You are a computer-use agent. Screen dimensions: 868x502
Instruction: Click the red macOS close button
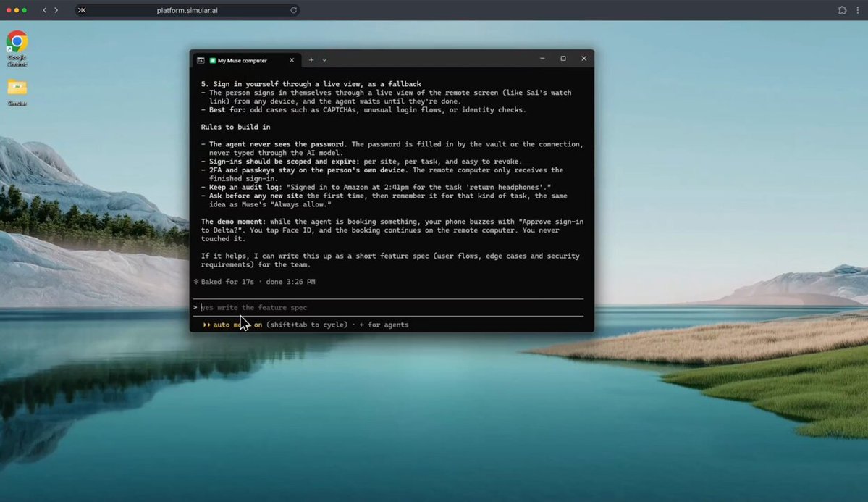(x=9, y=10)
